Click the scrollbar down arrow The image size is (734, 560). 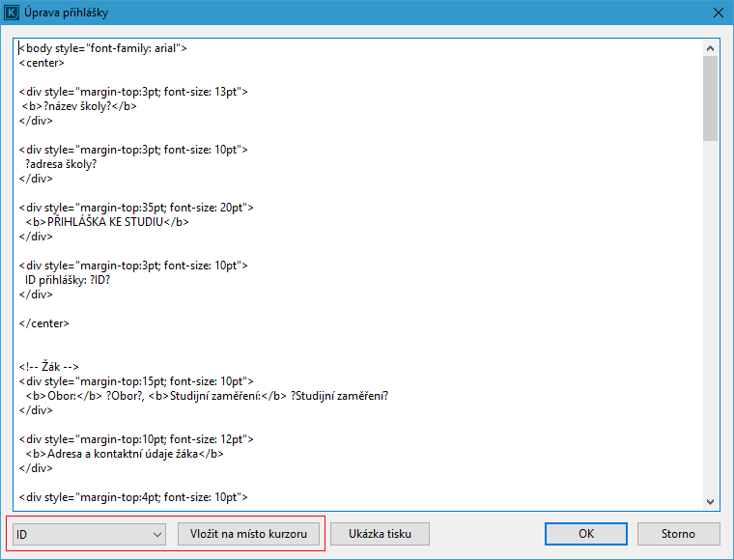tap(711, 500)
